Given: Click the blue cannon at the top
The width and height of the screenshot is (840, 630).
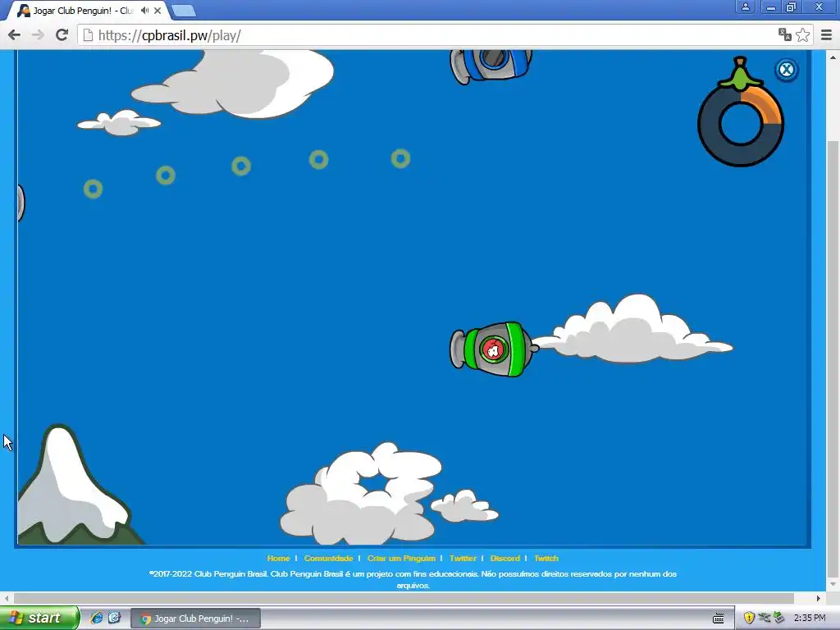Looking at the screenshot, I should [x=491, y=66].
